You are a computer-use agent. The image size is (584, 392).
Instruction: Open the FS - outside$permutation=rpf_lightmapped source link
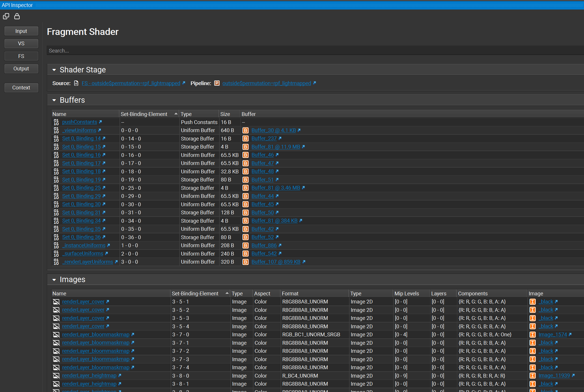131,83
